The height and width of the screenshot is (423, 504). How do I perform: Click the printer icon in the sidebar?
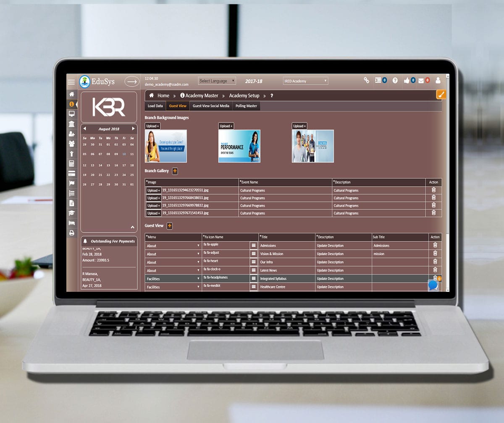71,233
